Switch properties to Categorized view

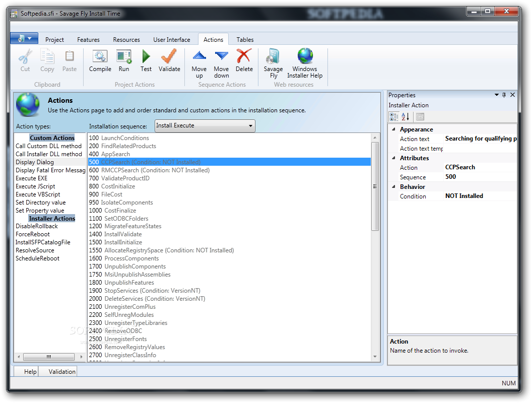(x=394, y=117)
